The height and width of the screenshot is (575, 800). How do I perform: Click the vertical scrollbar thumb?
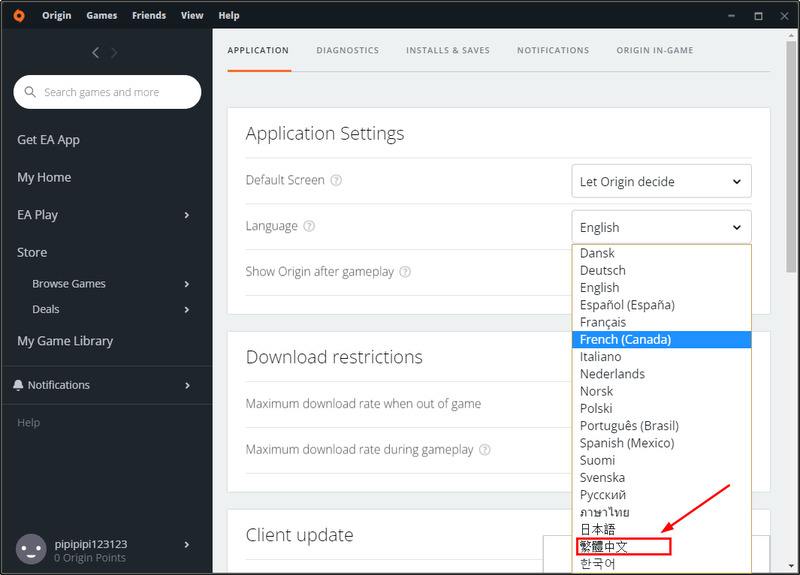(x=791, y=157)
